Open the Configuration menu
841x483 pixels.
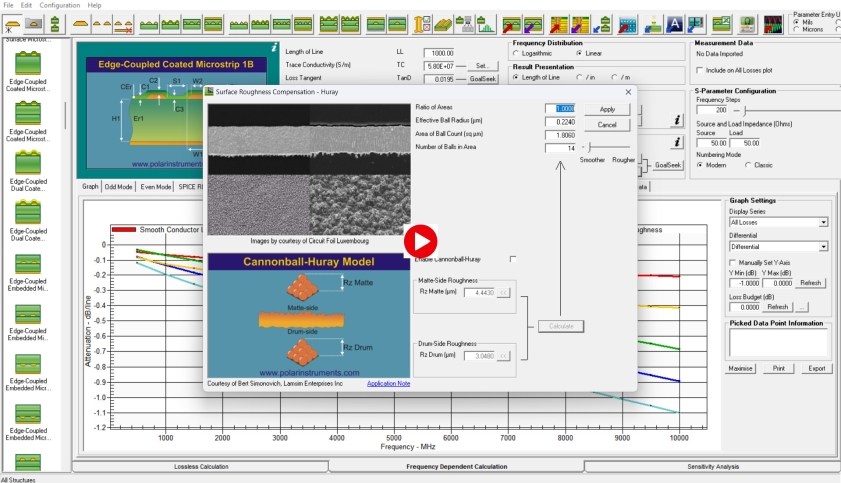click(60, 5)
